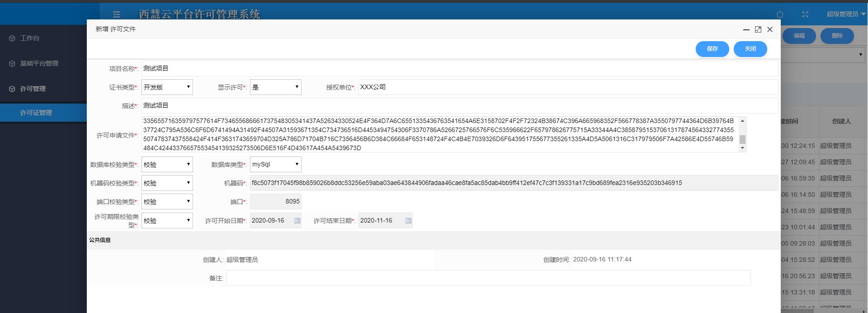Edit the 描述 input field

point(460,105)
